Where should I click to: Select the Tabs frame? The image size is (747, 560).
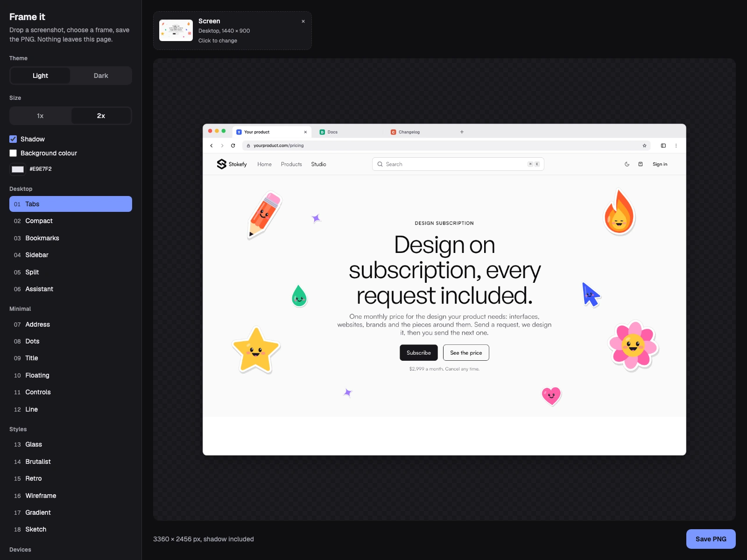pyautogui.click(x=70, y=204)
